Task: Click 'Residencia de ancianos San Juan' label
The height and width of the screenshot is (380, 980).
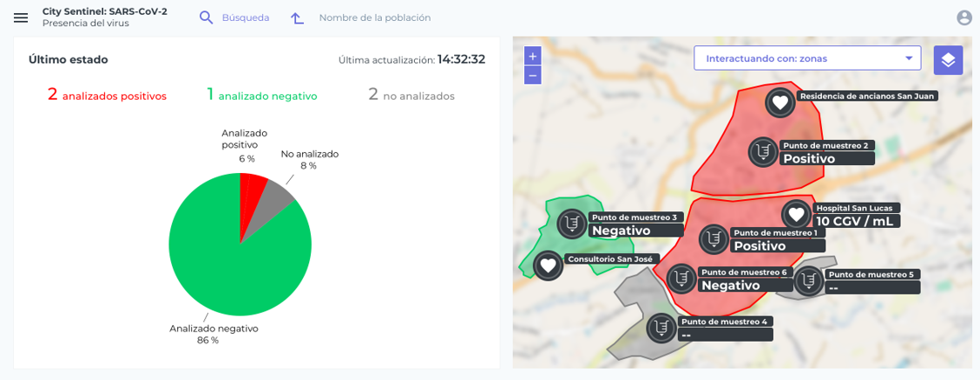Action: coord(867,96)
